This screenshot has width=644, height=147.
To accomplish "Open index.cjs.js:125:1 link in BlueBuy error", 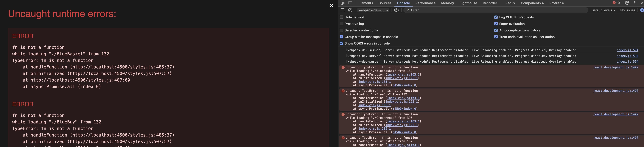I will point(402,102).
